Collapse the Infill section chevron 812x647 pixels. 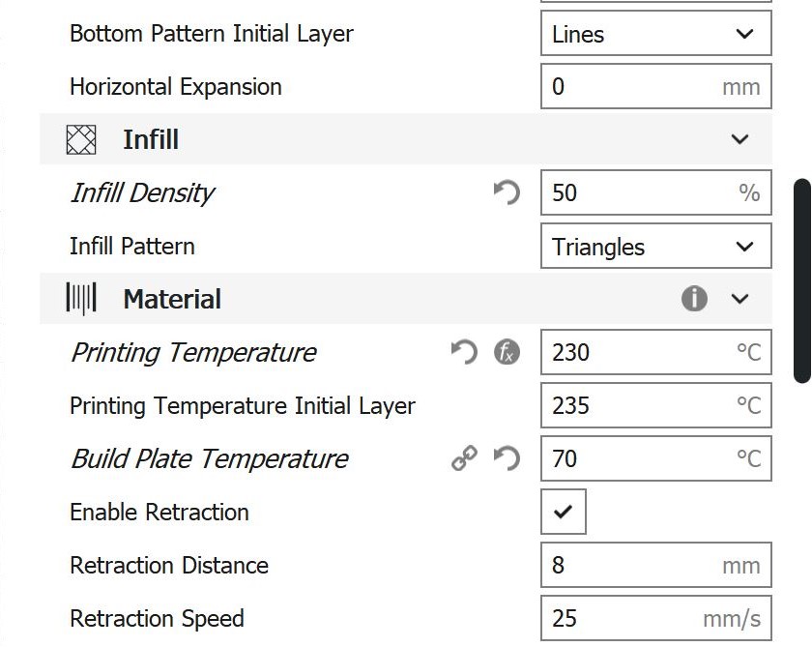pos(740,139)
